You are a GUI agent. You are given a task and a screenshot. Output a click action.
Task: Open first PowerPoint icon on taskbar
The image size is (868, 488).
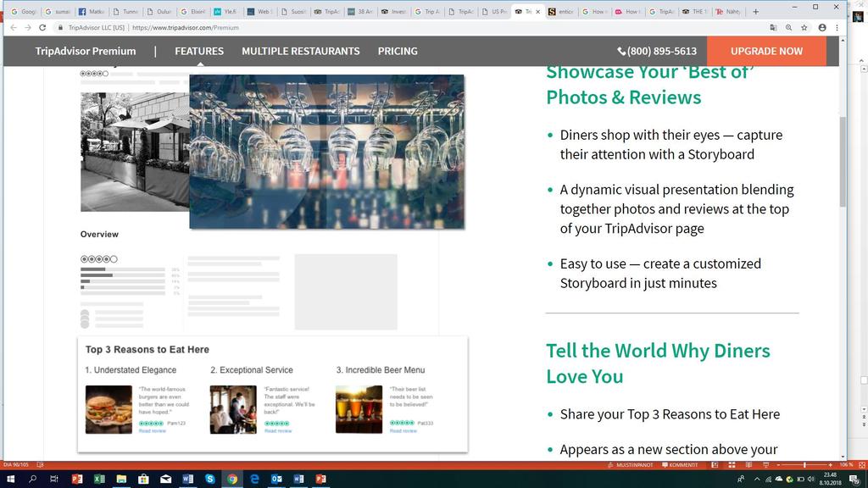click(x=77, y=480)
